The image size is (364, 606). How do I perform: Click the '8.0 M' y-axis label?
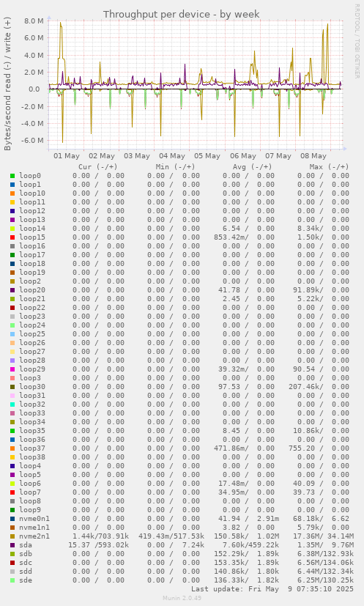click(34, 21)
